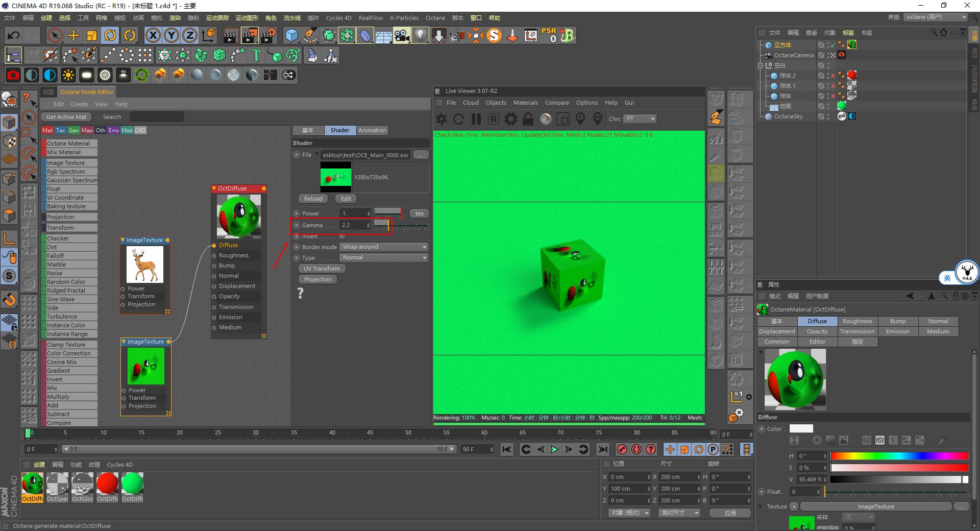The height and width of the screenshot is (531, 980).
Task: Toggle visibility of 球体.2 in Object Manager
Action: click(x=828, y=75)
